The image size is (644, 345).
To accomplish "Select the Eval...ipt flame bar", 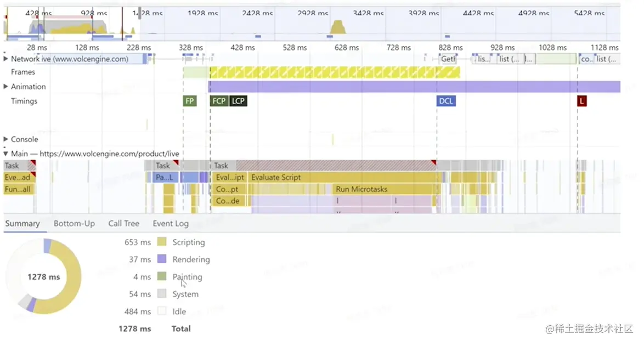I will pyautogui.click(x=229, y=177).
